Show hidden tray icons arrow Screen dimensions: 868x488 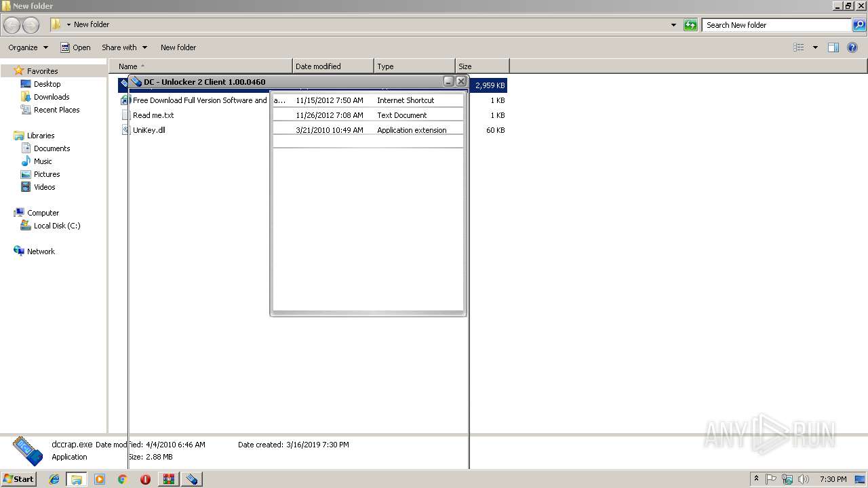click(756, 479)
